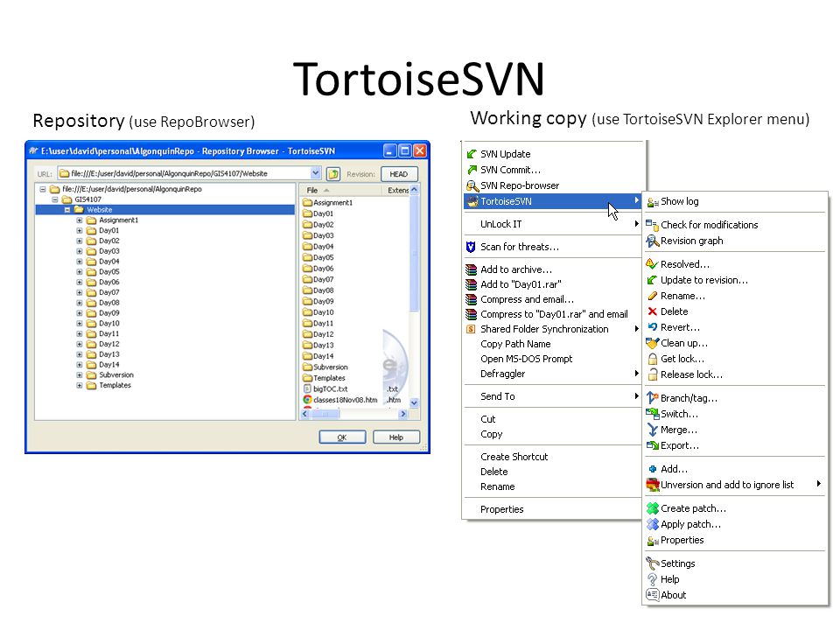Click the red X Delete icon
The height and width of the screenshot is (630, 840).
pos(652,311)
